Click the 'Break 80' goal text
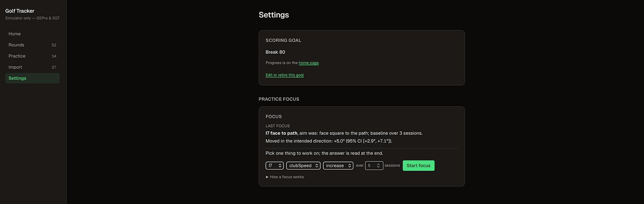The height and width of the screenshot is (204, 644). click(275, 52)
